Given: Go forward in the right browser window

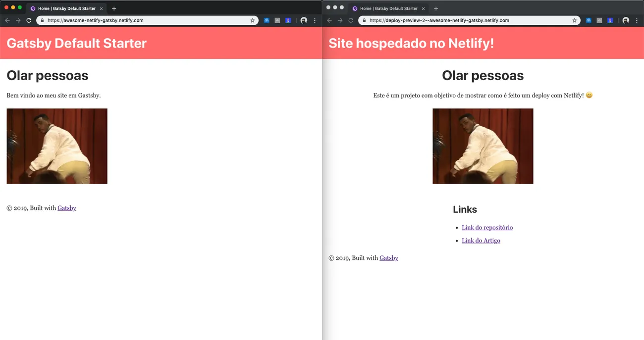Looking at the screenshot, I should pyautogui.click(x=340, y=20).
